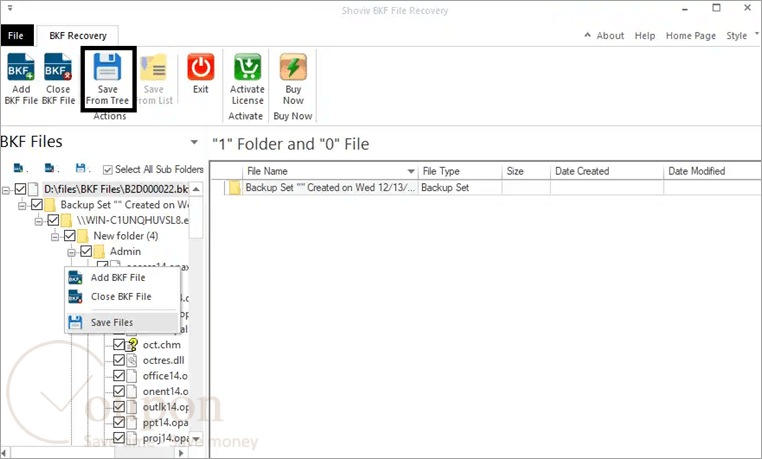Click small close-BKF icon above the tree
Viewport: 762px width, 459px height.
(50, 168)
